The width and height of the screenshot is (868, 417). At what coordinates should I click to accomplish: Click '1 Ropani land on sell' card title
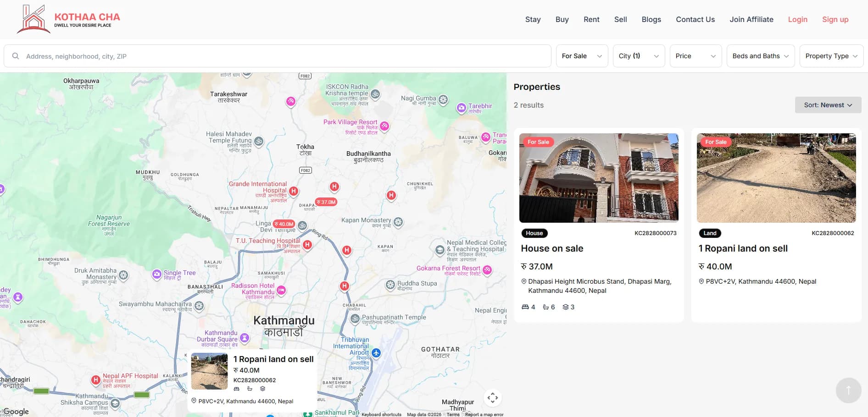pyautogui.click(x=743, y=248)
